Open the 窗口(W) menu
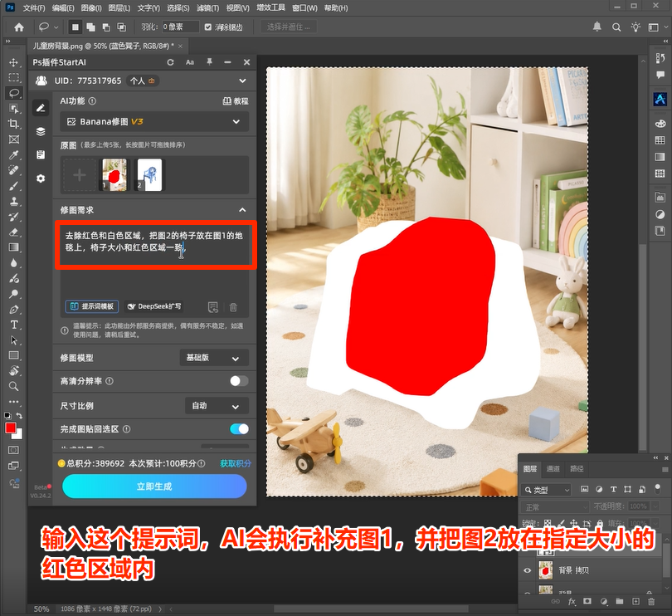672x616 pixels. [x=304, y=7]
